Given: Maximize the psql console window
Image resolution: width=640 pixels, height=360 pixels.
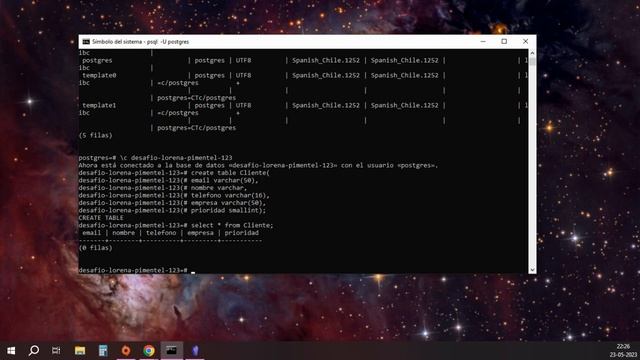Looking at the screenshot, I should [504, 42].
